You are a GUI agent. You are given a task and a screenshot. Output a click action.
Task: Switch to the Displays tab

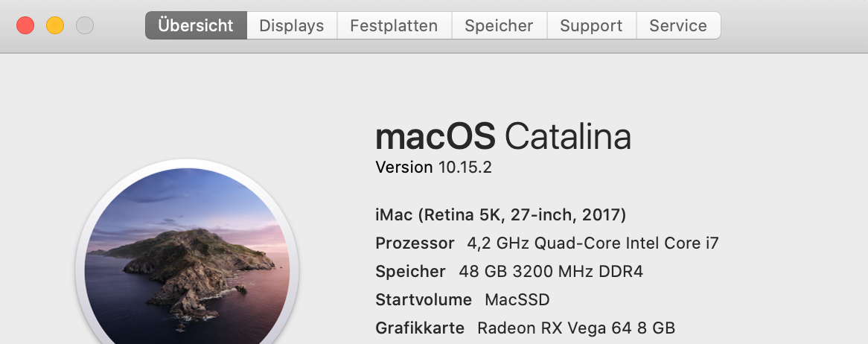point(291,25)
